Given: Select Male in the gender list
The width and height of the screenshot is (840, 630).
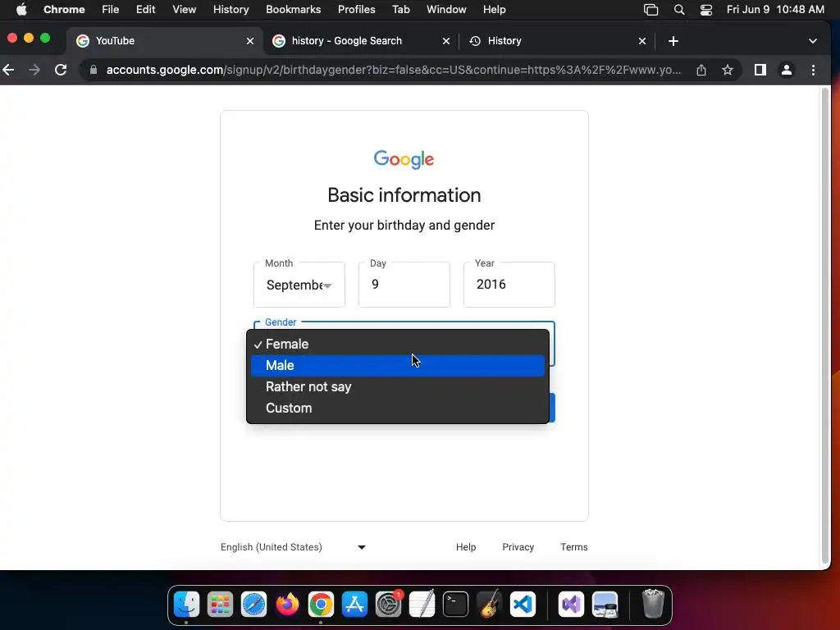Looking at the screenshot, I should coord(398,365).
